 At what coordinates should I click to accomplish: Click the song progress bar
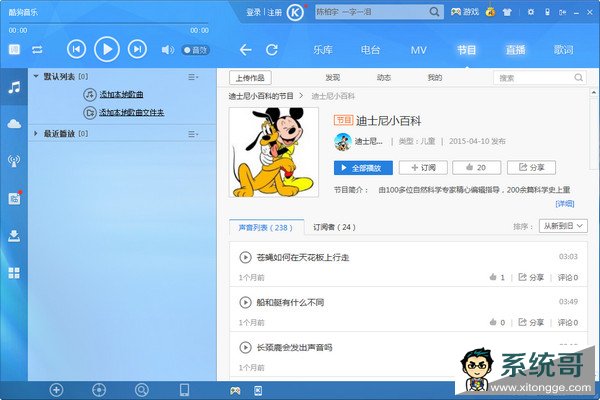click(x=109, y=23)
